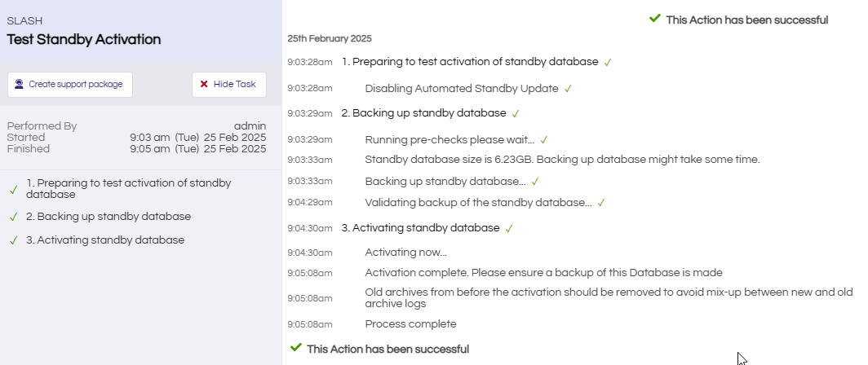
Task: Click the green checkmark beside bottom success message
Action: (296, 347)
